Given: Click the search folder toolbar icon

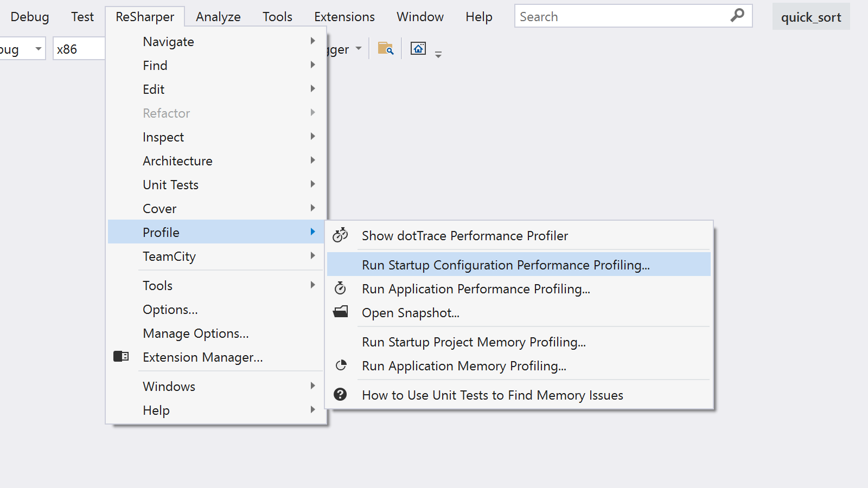Looking at the screenshot, I should [x=386, y=49].
